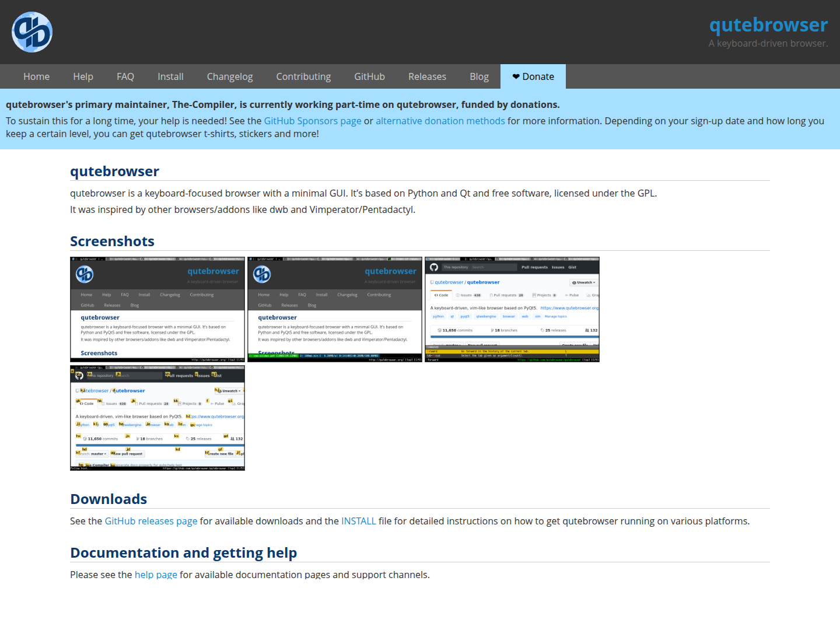Open the Blog navigation item
This screenshot has width=840, height=630.
pos(479,76)
